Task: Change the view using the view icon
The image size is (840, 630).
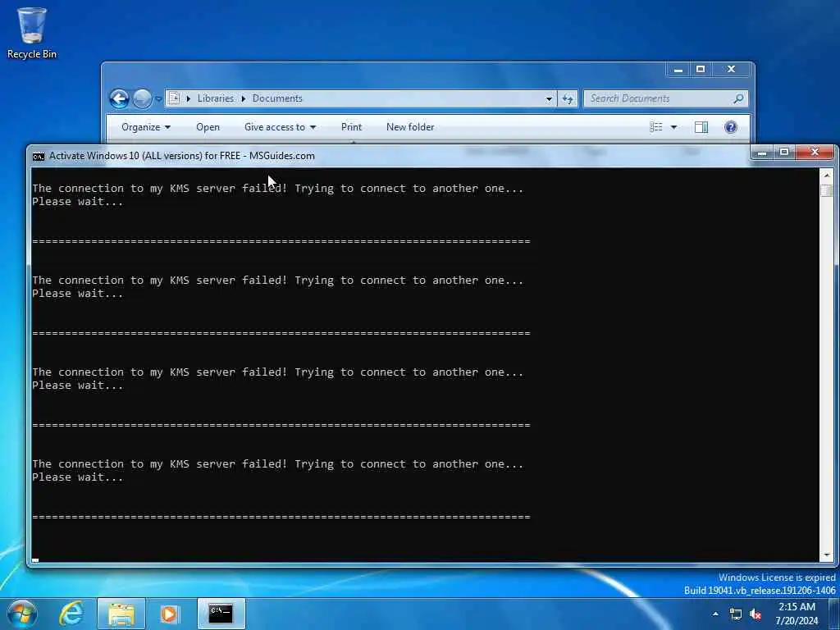Action: pyautogui.click(x=656, y=127)
